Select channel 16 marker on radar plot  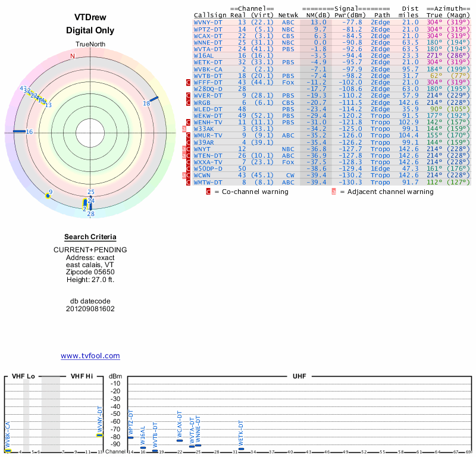(x=19, y=132)
